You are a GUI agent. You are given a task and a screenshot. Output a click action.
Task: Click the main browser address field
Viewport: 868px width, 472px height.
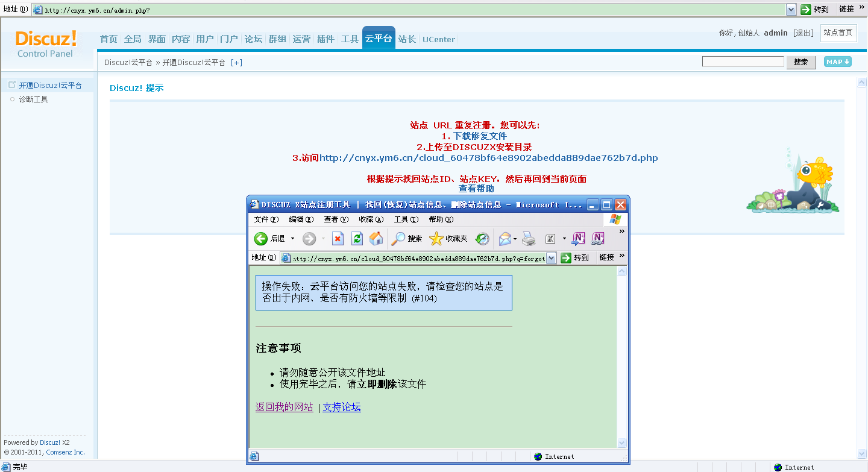[x=415, y=9]
